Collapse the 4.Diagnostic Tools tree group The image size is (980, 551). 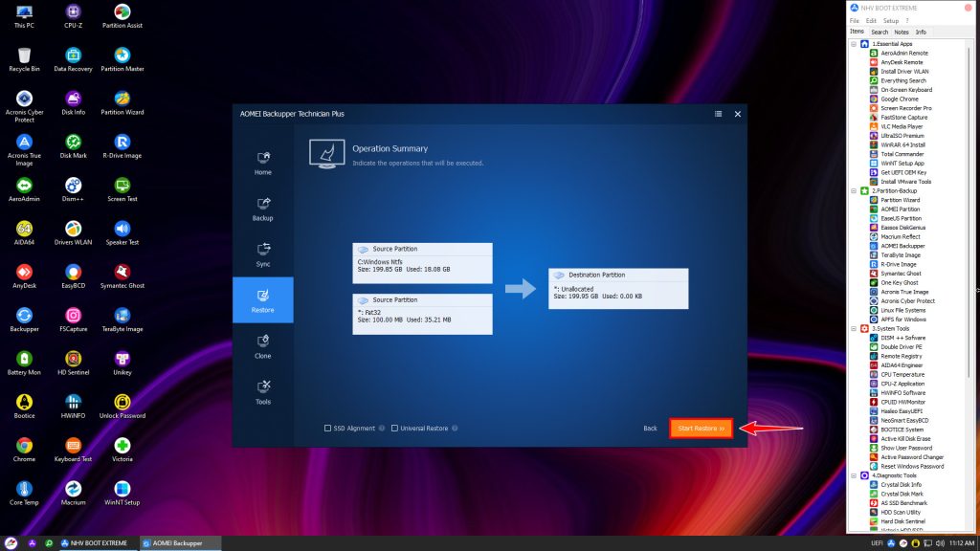tap(854, 475)
